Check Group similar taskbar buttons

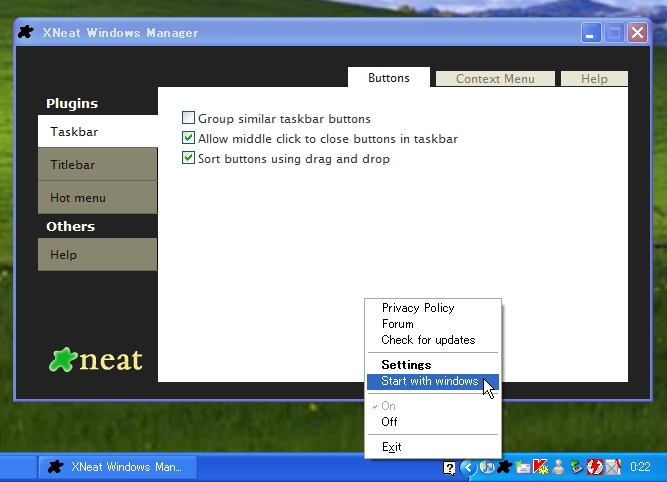pyautogui.click(x=188, y=118)
